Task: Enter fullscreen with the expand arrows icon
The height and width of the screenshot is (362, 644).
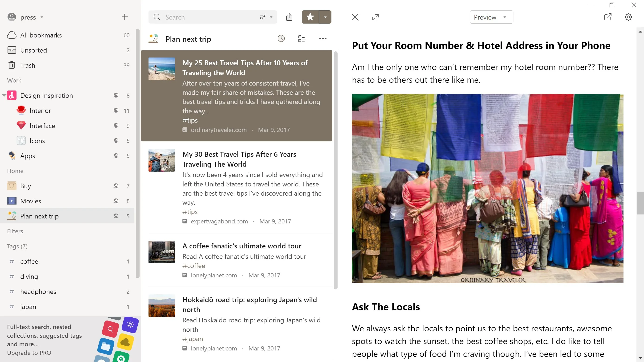Action: (x=376, y=17)
